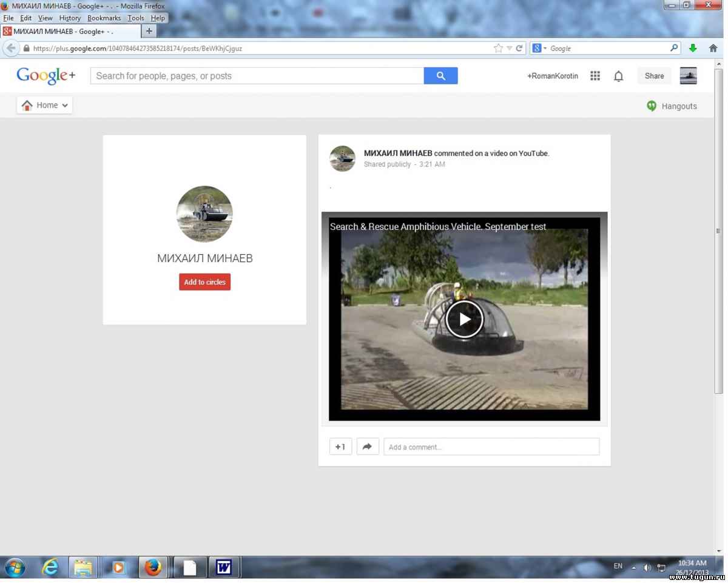The width and height of the screenshot is (728, 583).
Task: Open the Word taskbar button
Action: pos(224,567)
